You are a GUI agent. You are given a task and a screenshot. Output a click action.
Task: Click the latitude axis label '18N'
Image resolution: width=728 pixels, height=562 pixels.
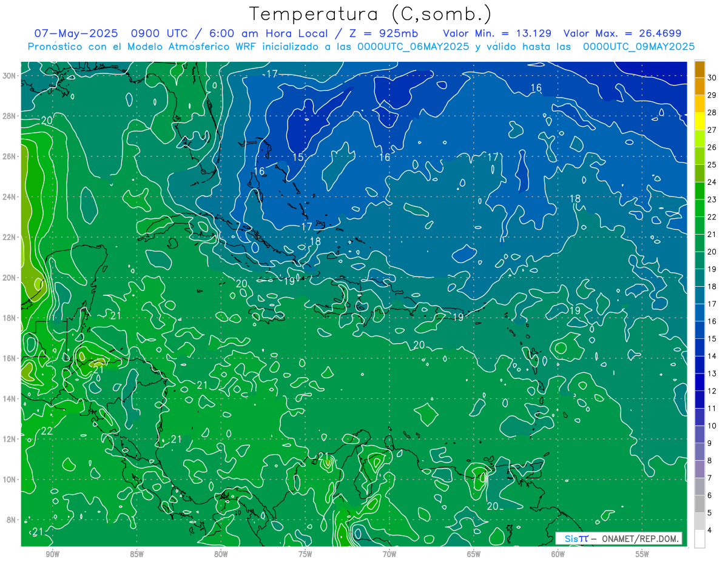pyautogui.click(x=8, y=318)
